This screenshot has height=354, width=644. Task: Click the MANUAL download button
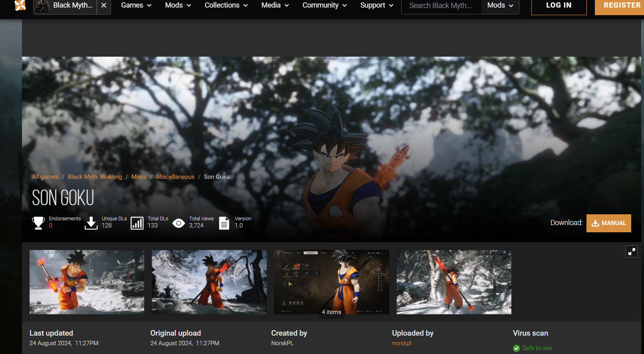[x=608, y=223]
